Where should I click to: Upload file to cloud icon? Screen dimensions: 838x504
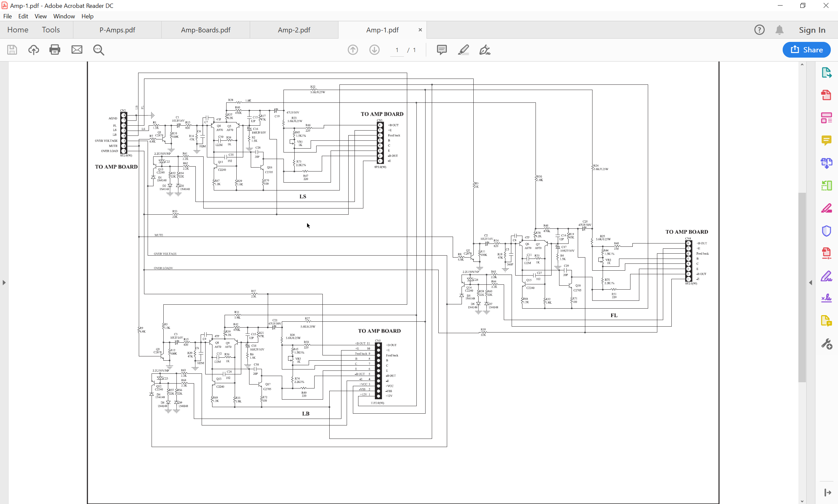tap(33, 50)
